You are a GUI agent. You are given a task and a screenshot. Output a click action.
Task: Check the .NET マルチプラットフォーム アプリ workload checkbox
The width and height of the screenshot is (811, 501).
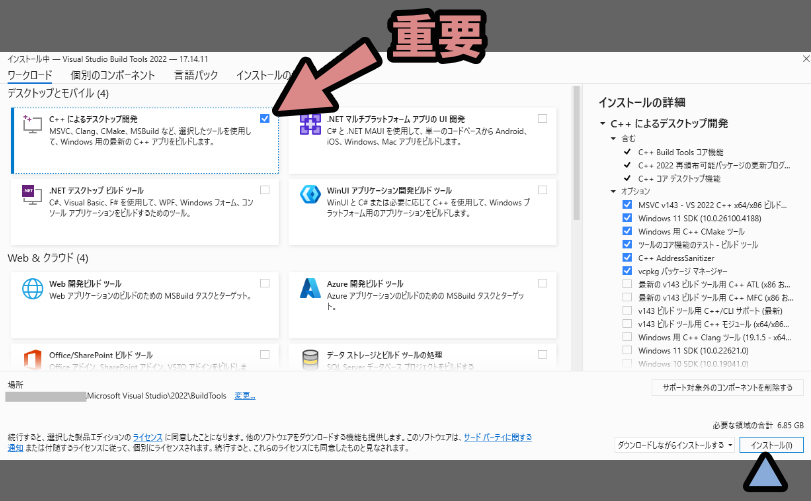[543, 118]
